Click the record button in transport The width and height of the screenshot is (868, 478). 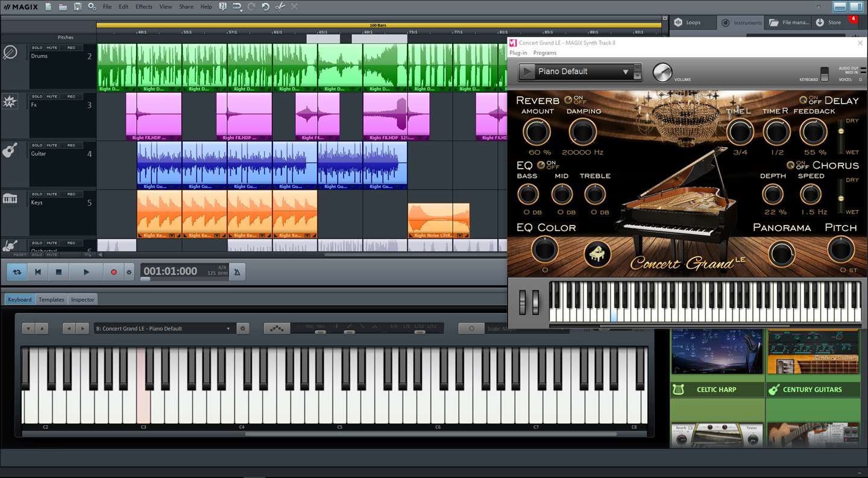pyautogui.click(x=113, y=272)
